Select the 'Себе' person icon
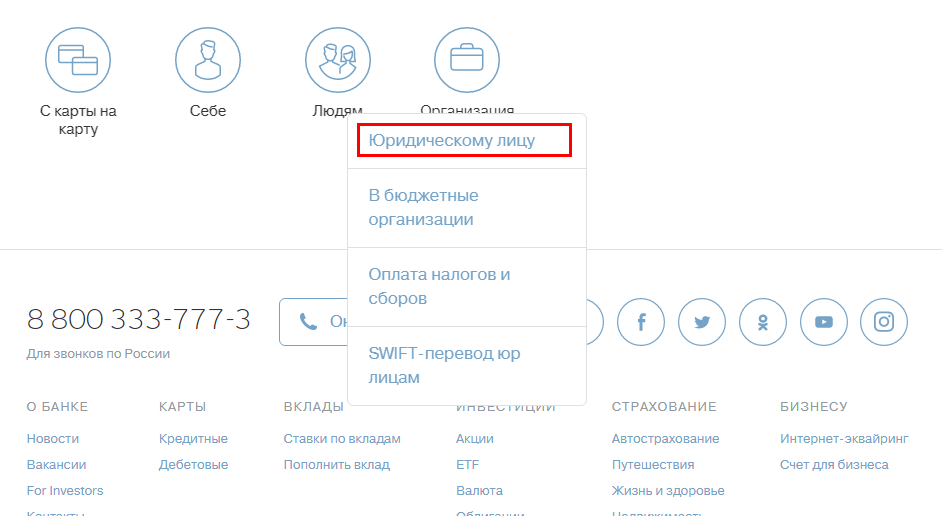The width and height of the screenshot is (942, 516). click(208, 60)
